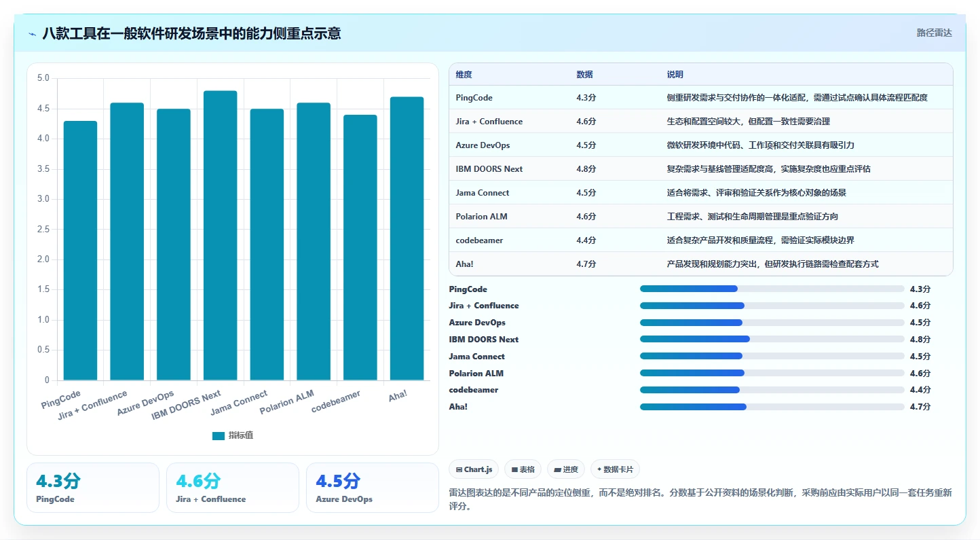This screenshot has width=980, height=540.
Task: Click the 数据 column header
Action: pyautogui.click(x=585, y=75)
